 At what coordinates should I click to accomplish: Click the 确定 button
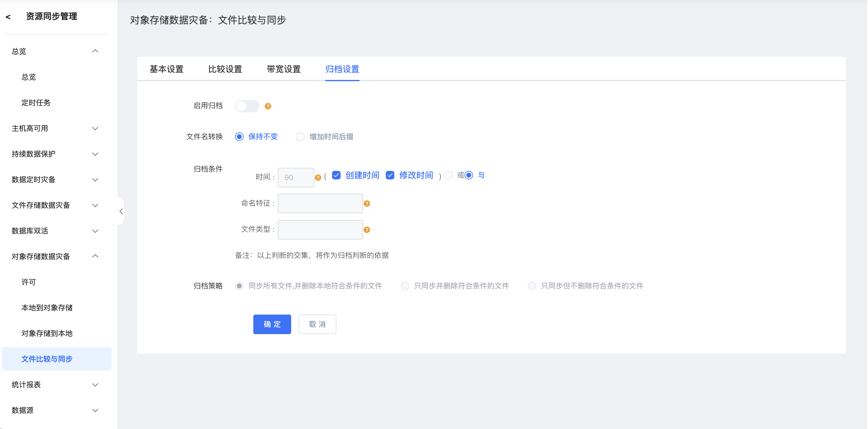272,324
